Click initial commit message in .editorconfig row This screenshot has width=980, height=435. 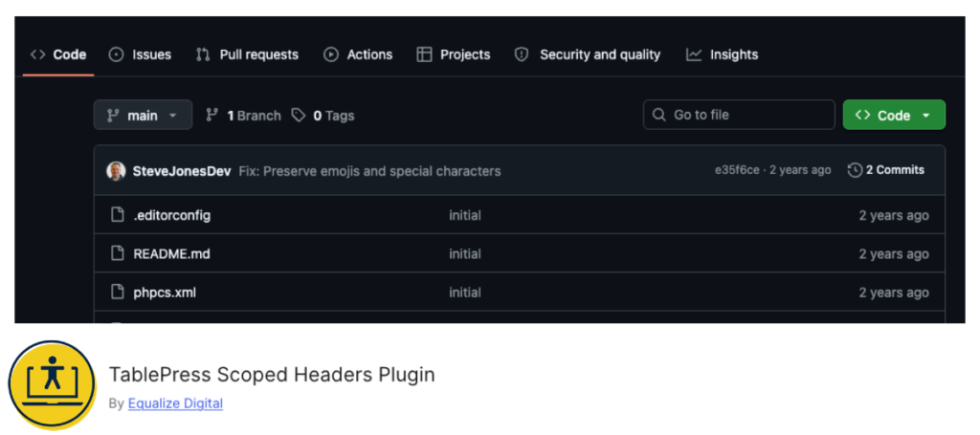(x=465, y=216)
